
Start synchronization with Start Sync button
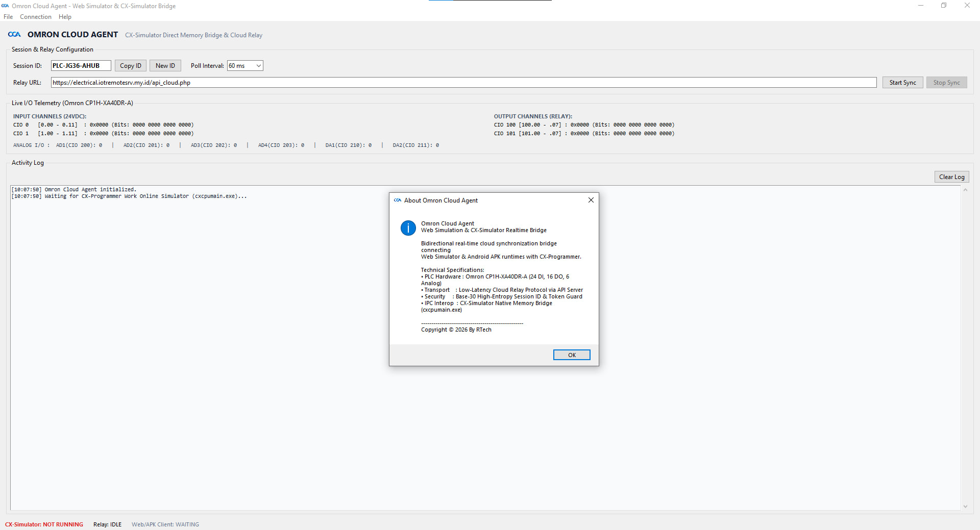coord(902,83)
